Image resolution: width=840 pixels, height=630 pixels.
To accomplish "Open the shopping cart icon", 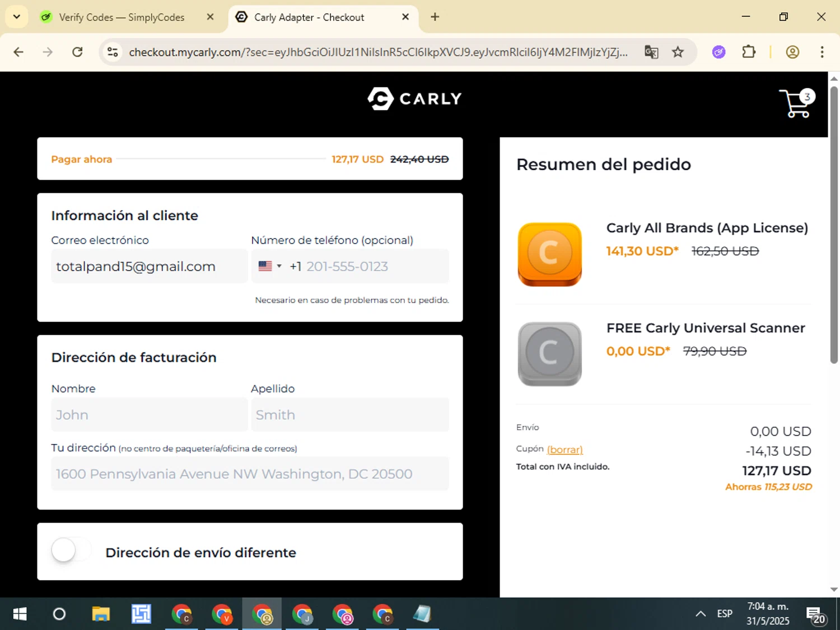I will click(x=796, y=103).
